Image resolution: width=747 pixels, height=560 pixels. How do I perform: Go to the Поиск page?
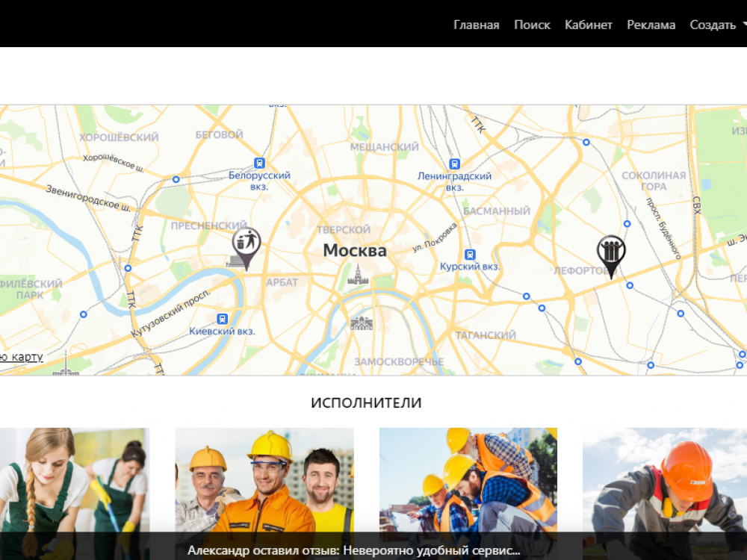(532, 25)
